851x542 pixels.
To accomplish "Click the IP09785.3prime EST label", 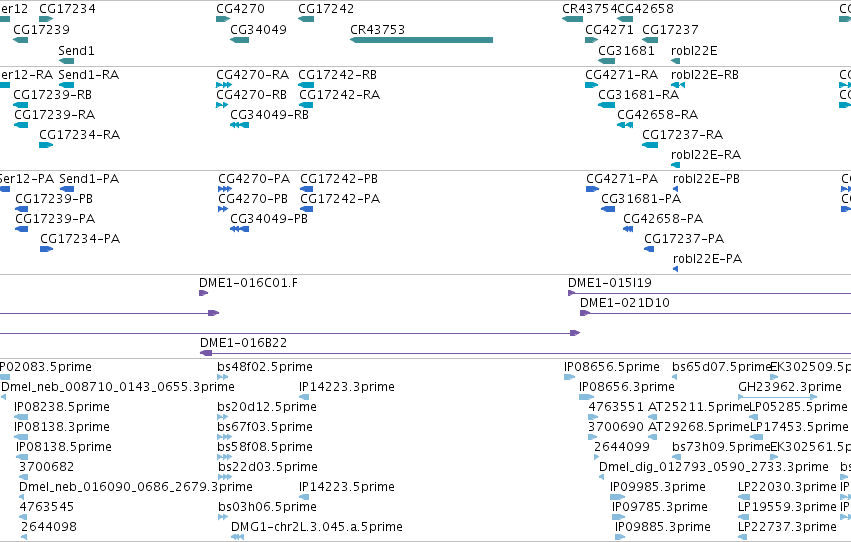I will (660, 507).
